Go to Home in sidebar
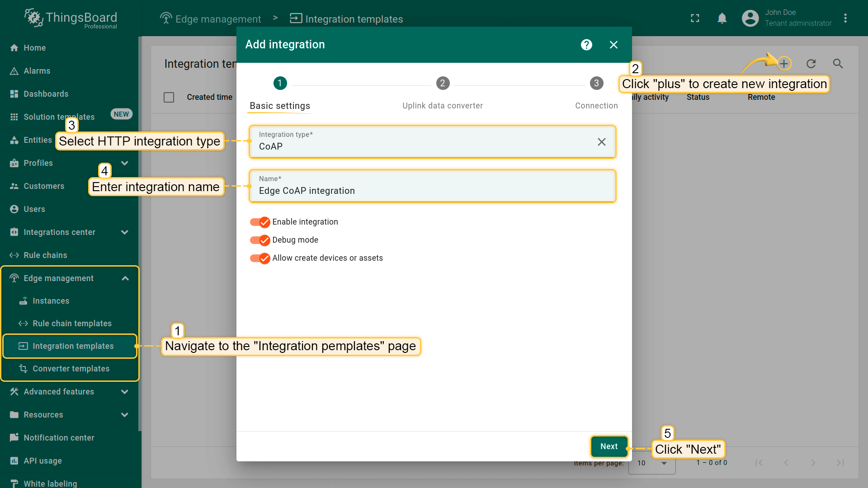 pyautogui.click(x=69, y=48)
